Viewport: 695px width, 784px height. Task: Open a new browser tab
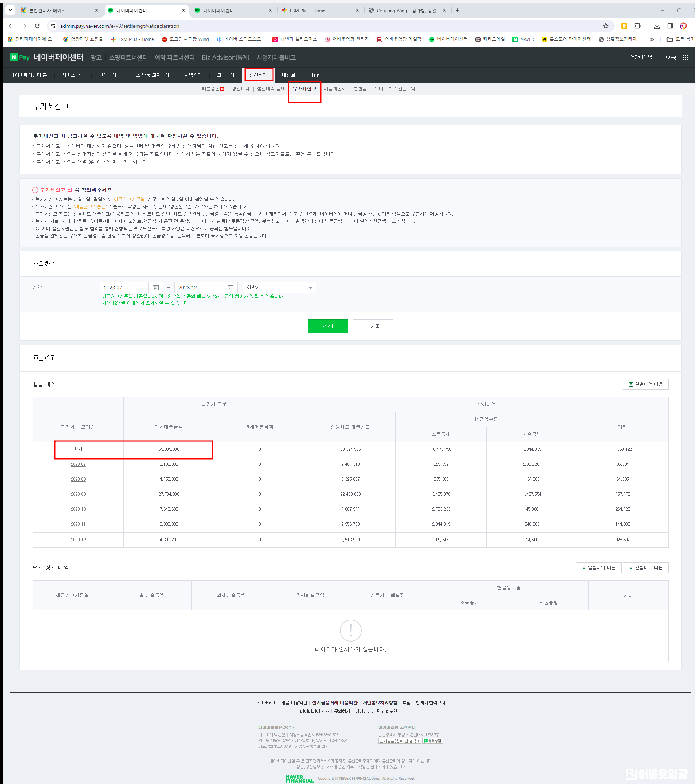pos(457,10)
